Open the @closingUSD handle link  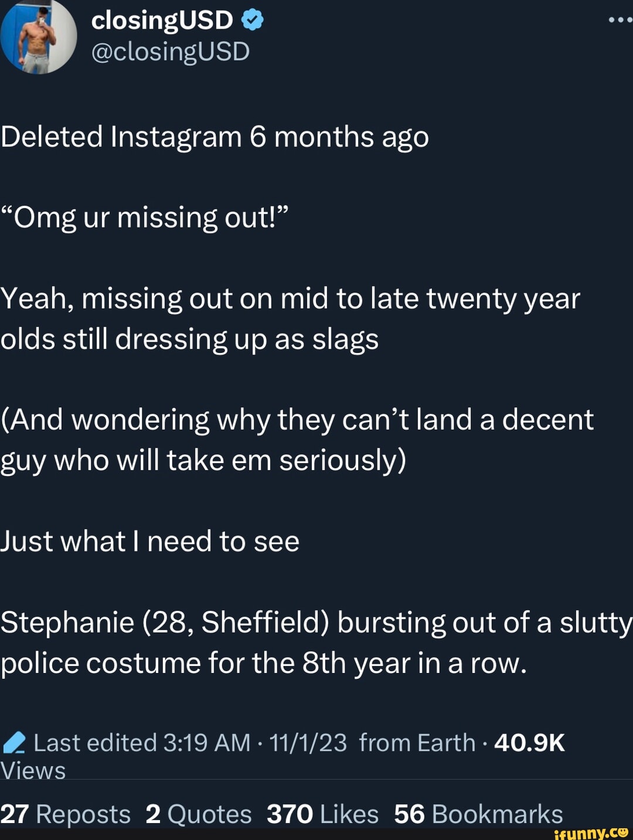(x=171, y=52)
